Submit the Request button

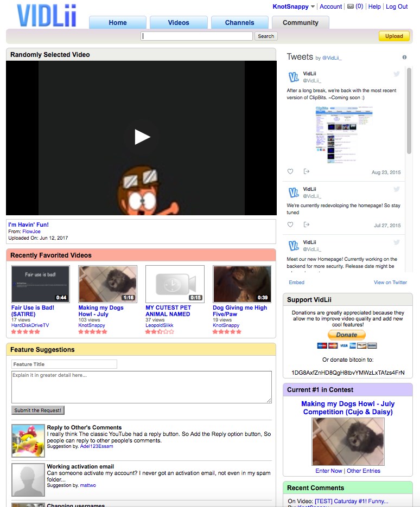point(38,410)
